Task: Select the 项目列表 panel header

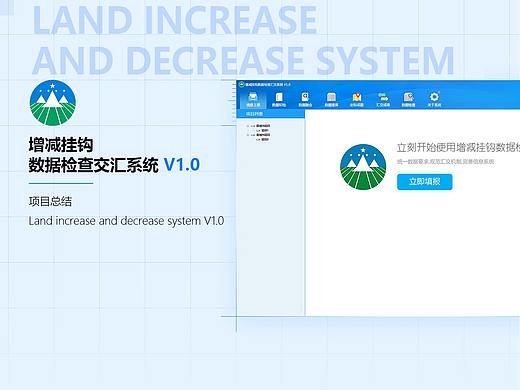Action: point(270,114)
